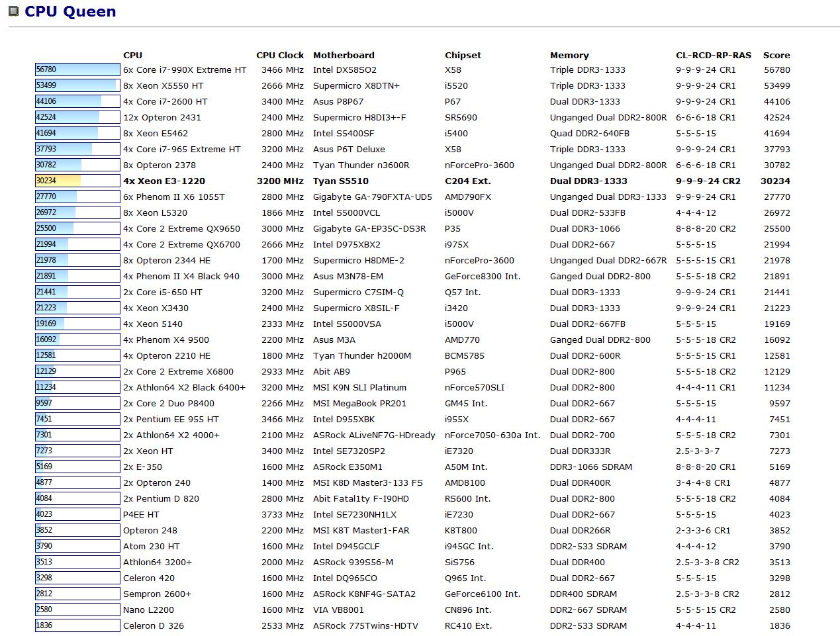Screen dimensions: 840x636
Task: Select 8x Opteron 2344 HE entry
Action: [x=167, y=260]
